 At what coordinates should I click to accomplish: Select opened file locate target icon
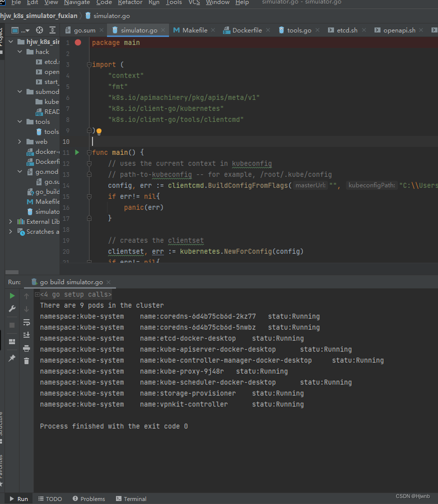click(x=39, y=30)
